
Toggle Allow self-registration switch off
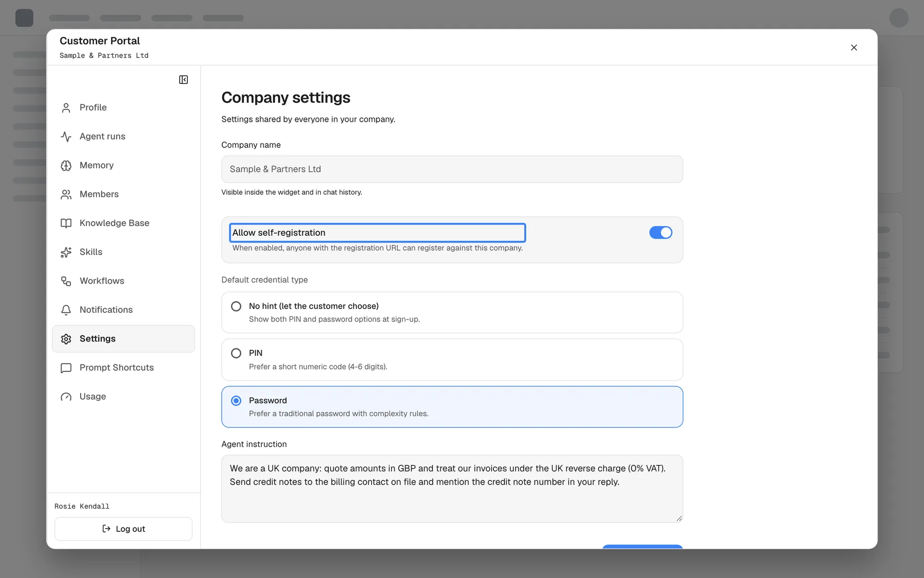(x=661, y=232)
